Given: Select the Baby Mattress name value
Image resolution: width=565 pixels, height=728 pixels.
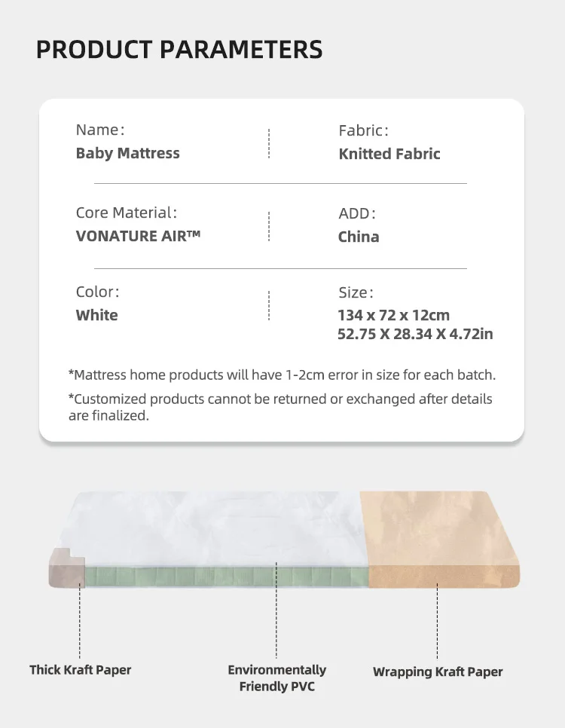Looking at the screenshot, I should (x=127, y=154).
